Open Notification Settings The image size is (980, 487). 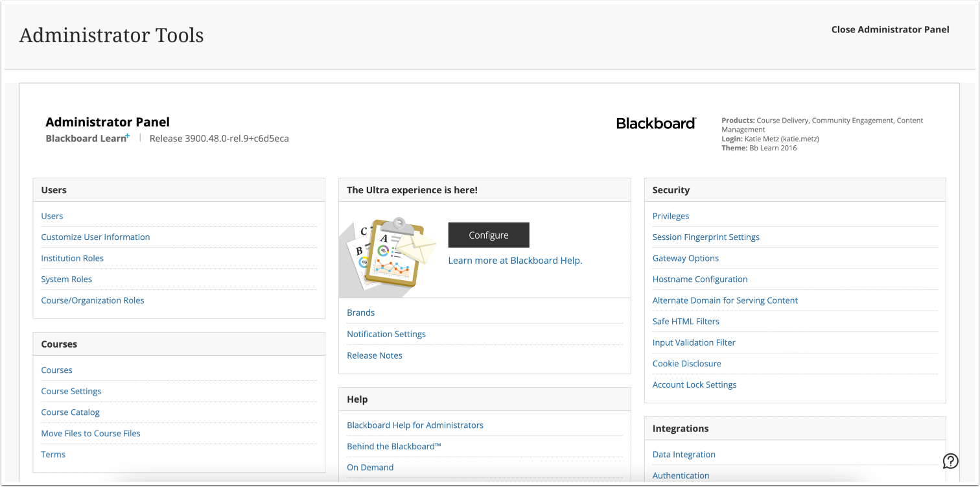coord(386,333)
